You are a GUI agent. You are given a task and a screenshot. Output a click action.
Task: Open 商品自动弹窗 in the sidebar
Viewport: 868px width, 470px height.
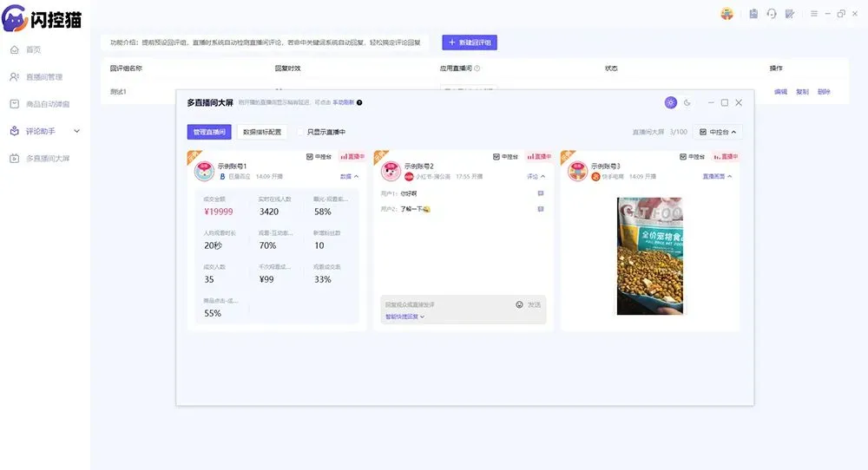40,104
